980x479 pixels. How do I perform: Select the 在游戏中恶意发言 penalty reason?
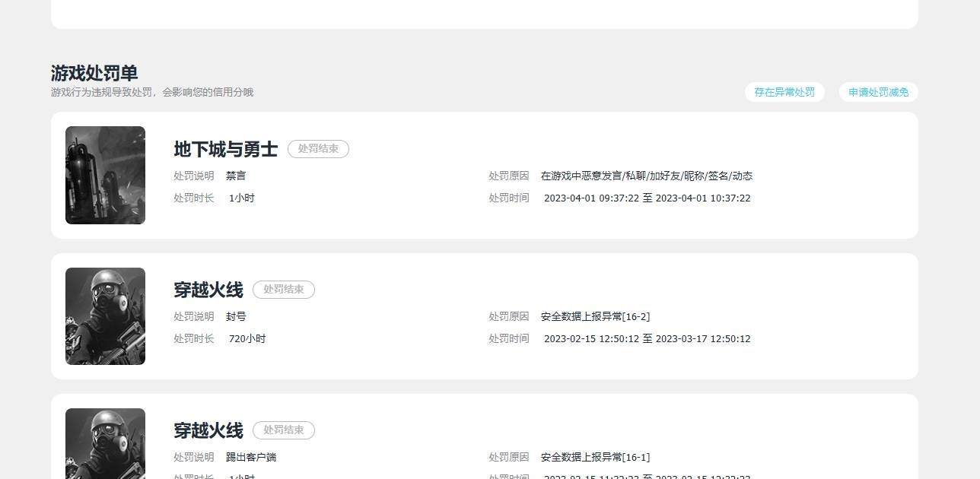tap(647, 176)
